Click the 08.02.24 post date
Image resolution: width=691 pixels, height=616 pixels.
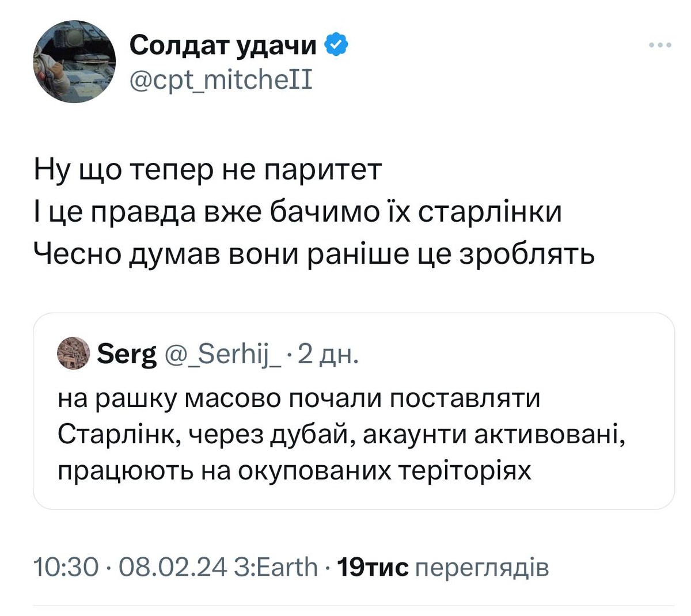point(173,567)
